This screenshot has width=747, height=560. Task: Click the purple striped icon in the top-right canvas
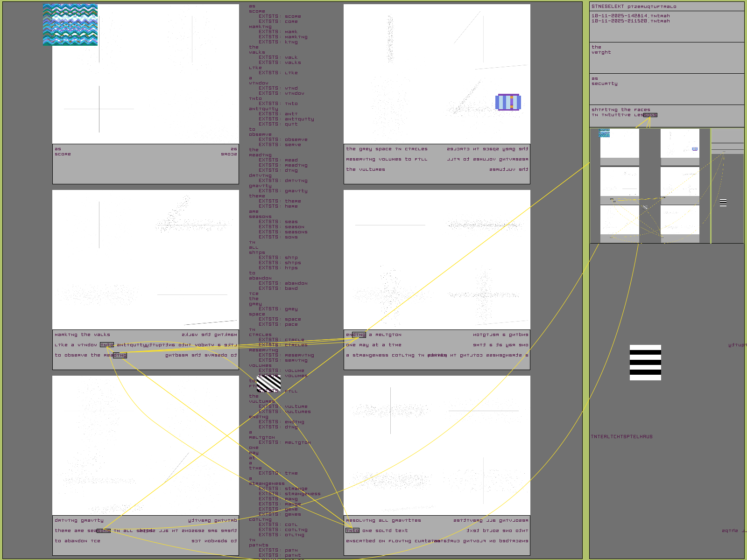click(508, 102)
